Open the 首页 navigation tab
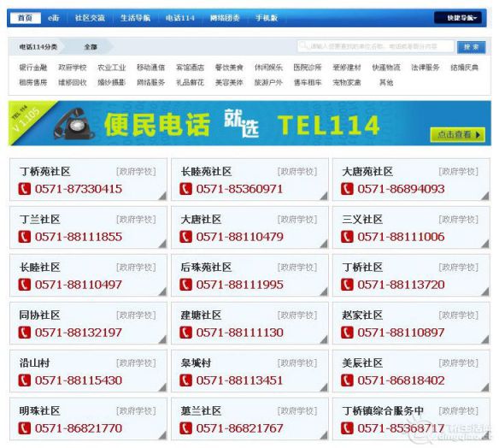The width and height of the screenshot is (499, 448). click(x=26, y=18)
